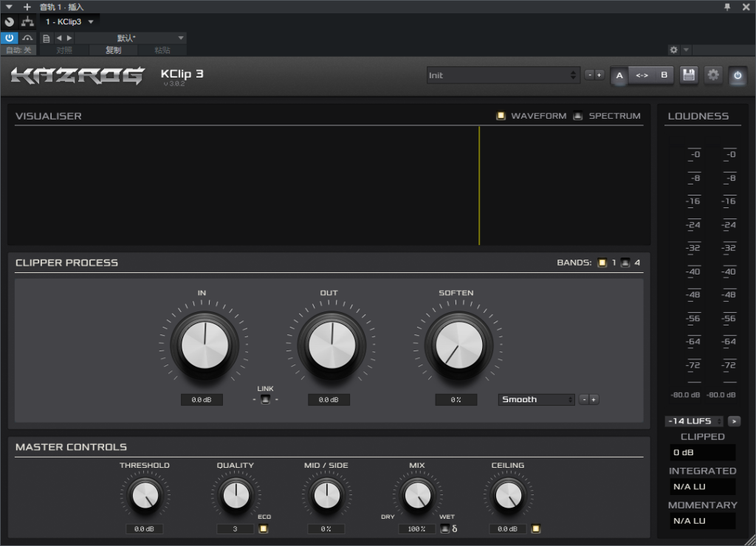Enable WAVEFORM visualiser view

click(501, 116)
